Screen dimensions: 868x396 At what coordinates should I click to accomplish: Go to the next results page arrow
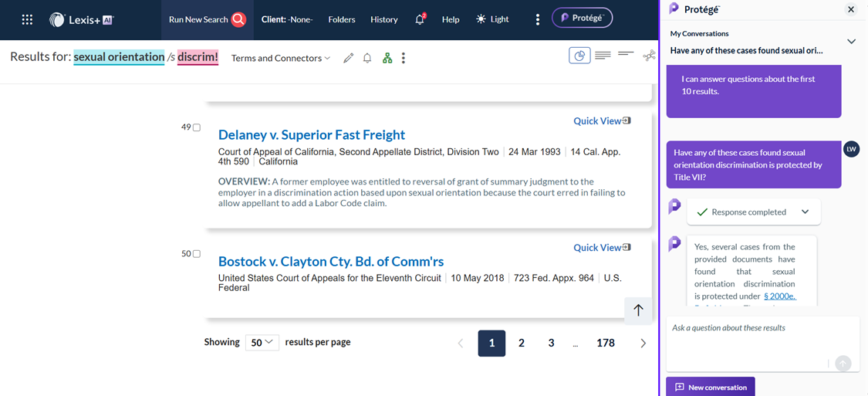point(643,344)
